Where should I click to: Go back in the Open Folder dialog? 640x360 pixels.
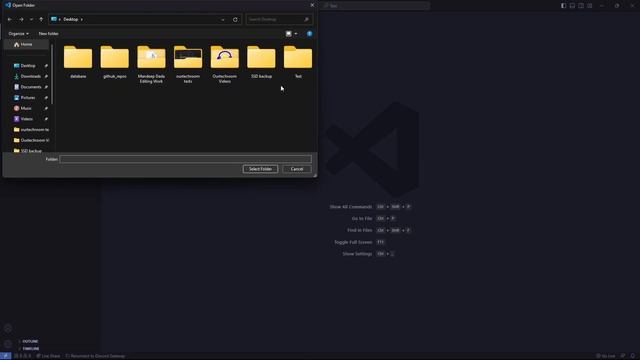tap(10, 19)
